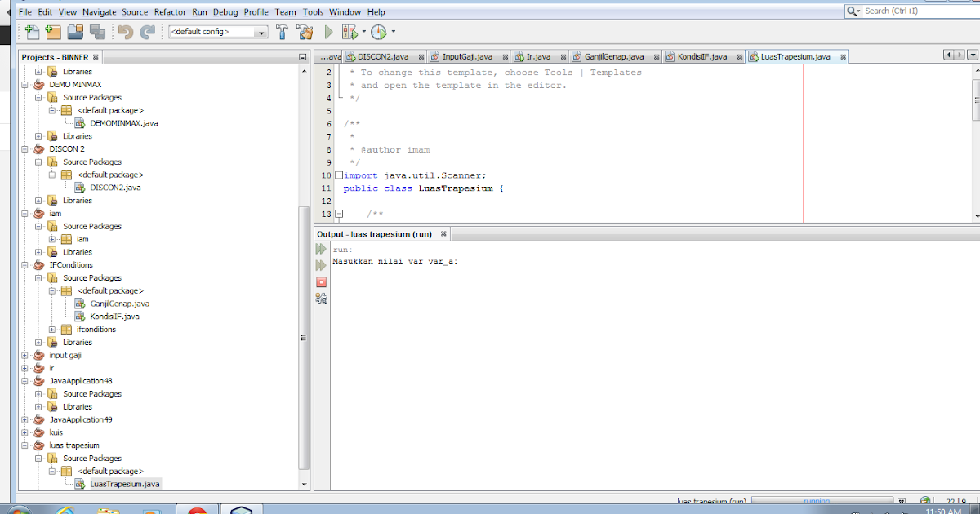The image size is (980, 514).
Task: Collapse code fold at line 13
Action: (x=339, y=214)
